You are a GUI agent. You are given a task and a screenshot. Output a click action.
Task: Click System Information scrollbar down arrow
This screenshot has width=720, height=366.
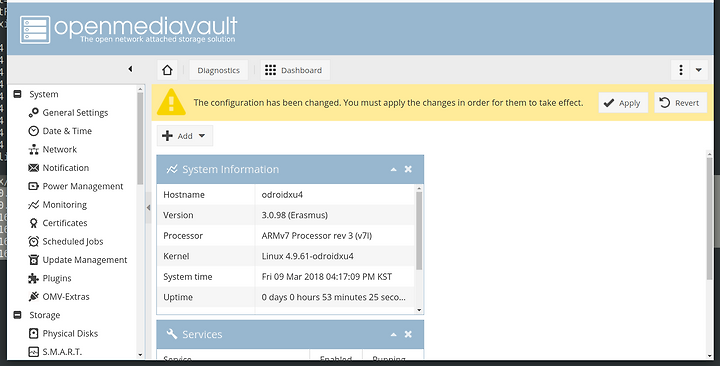click(419, 310)
